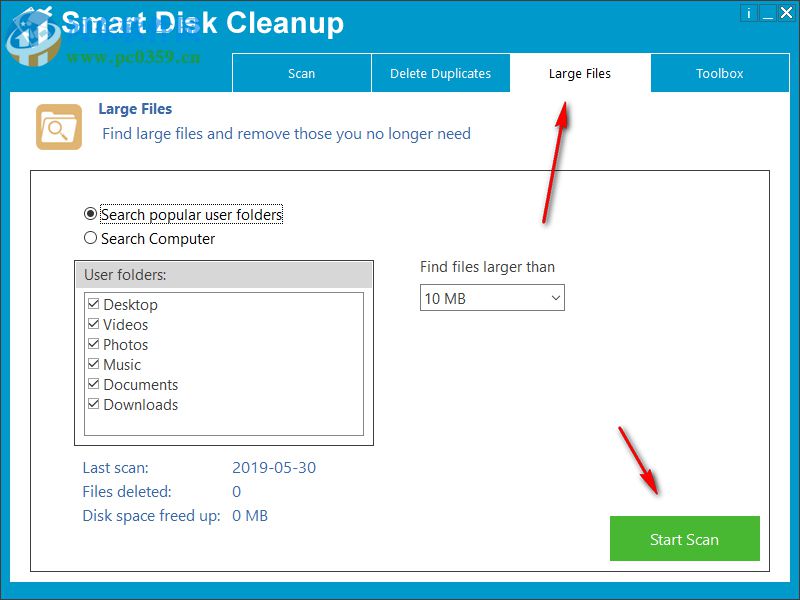Viewport: 800px width, 600px height.
Task: Click the globe watermark icon top-left
Action: [x=33, y=40]
